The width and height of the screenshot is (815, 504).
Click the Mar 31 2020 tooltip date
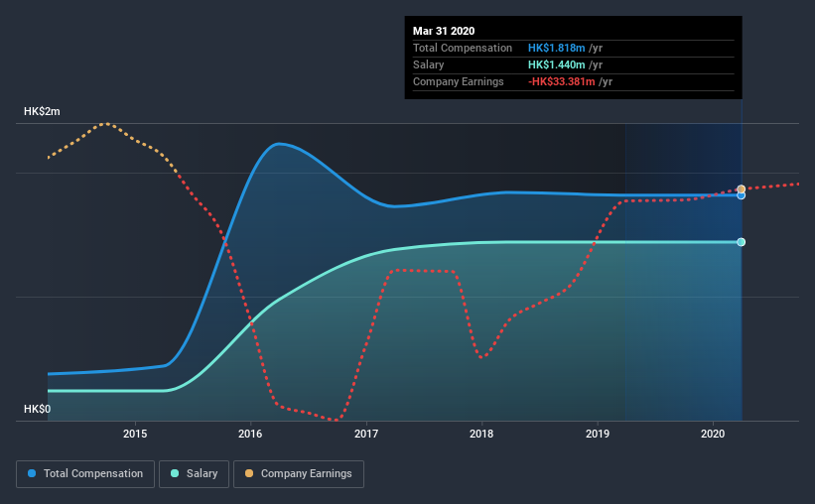[444, 31]
